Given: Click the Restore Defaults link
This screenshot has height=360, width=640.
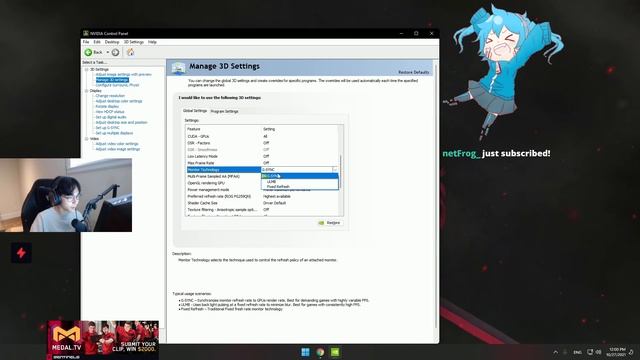Looking at the screenshot, I should click(x=413, y=72).
